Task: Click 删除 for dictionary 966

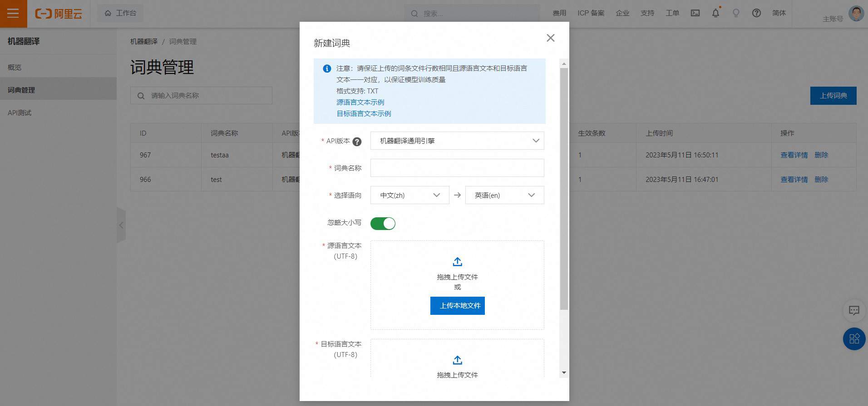Action: click(x=821, y=180)
